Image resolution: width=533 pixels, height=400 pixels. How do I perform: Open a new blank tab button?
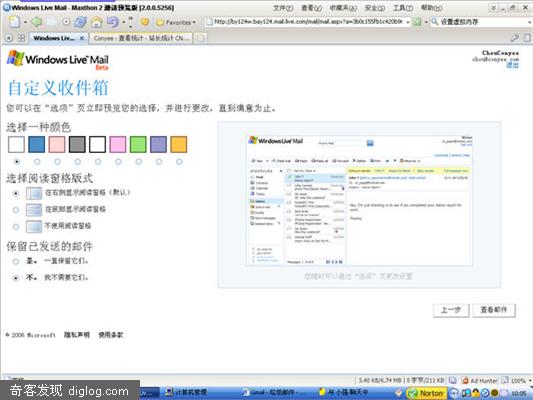tap(201, 38)
